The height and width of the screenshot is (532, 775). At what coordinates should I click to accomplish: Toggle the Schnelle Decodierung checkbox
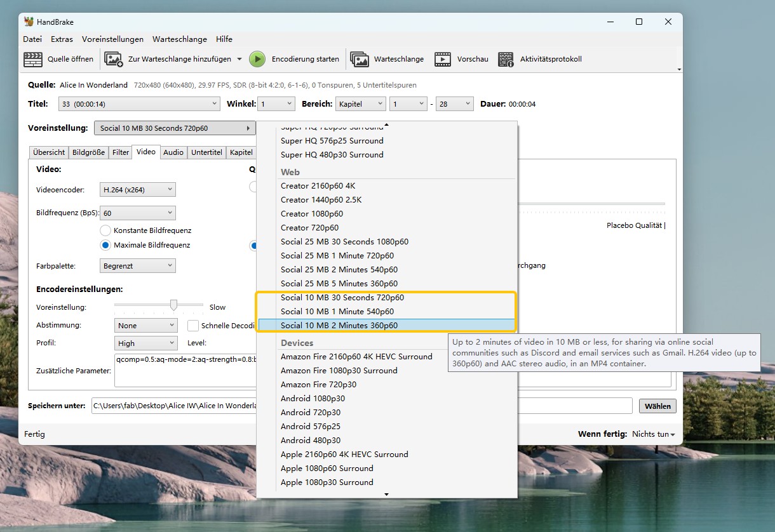coord(193,326)
